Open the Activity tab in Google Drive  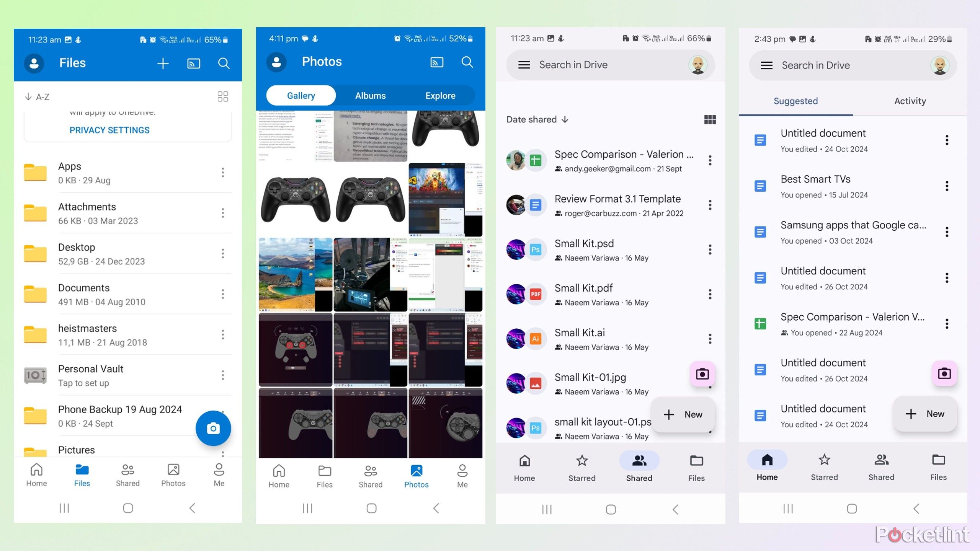909,101
